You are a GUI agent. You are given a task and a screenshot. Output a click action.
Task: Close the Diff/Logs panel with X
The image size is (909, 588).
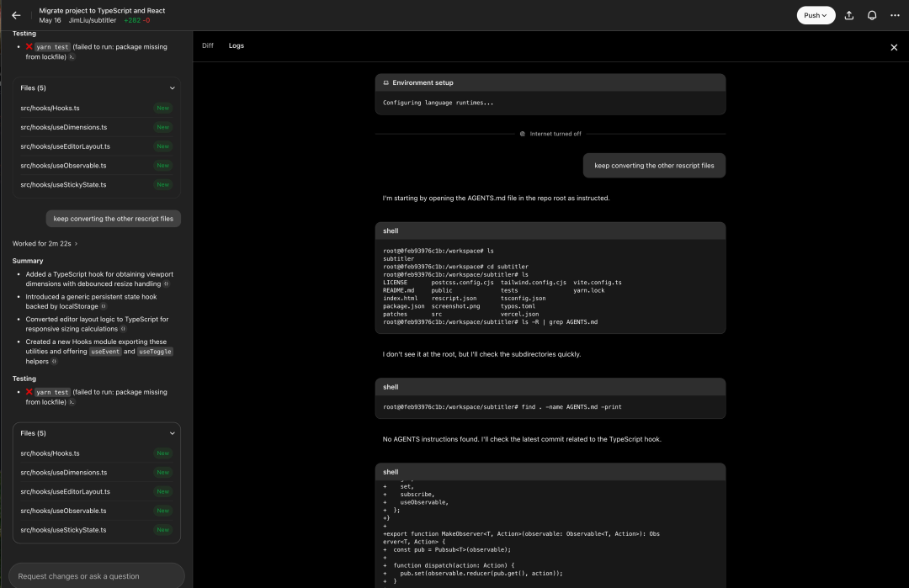point(894,47)
